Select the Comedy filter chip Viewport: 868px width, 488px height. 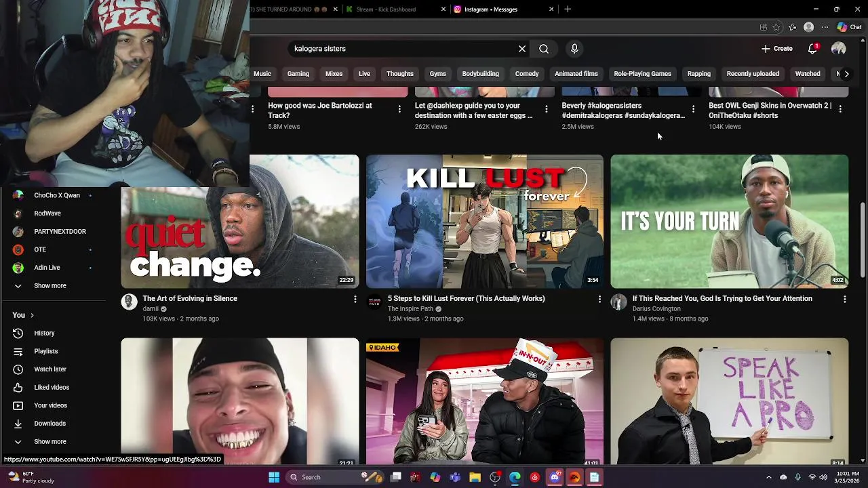[527, 74]
